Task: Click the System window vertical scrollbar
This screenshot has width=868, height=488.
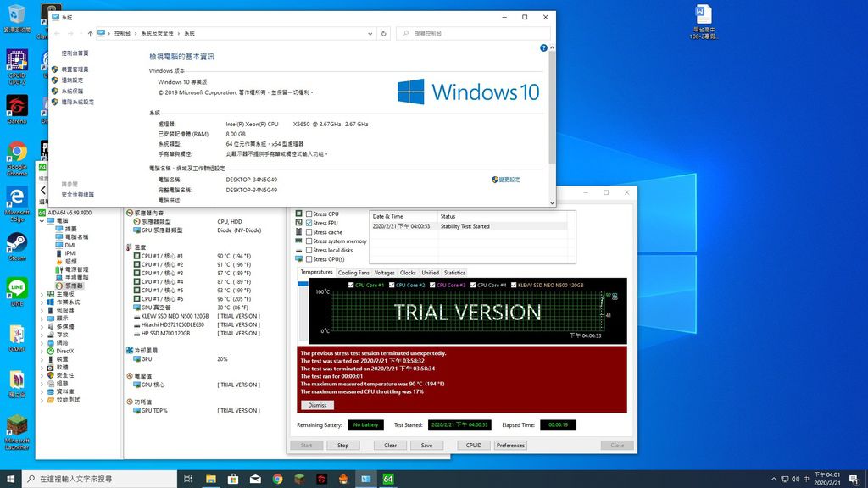Action: (552, 108)
